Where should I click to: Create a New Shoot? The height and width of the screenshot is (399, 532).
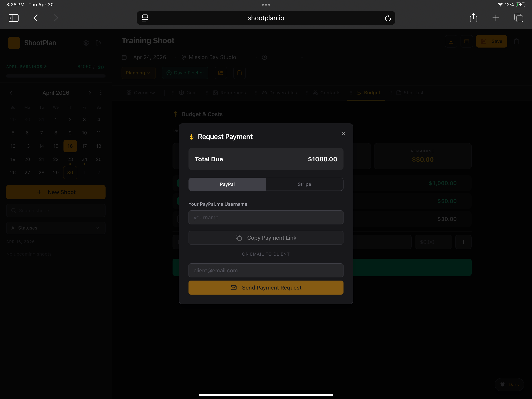[x=56, y=192]
